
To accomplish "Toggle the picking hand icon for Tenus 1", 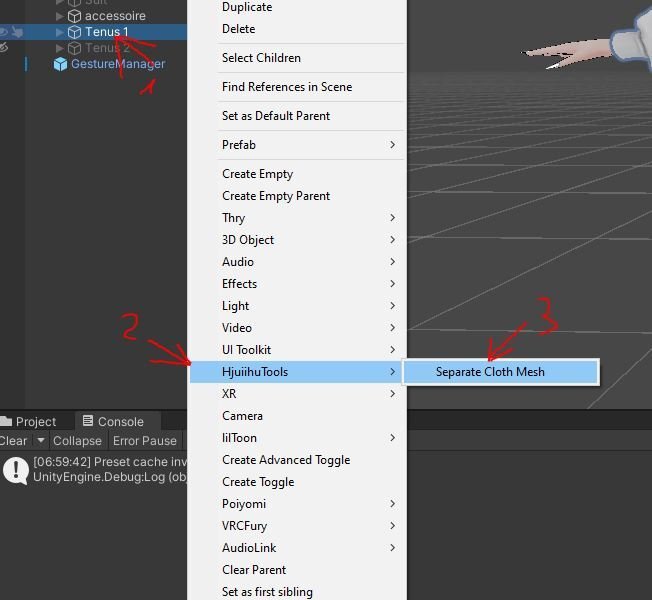I will coord(17,32).
